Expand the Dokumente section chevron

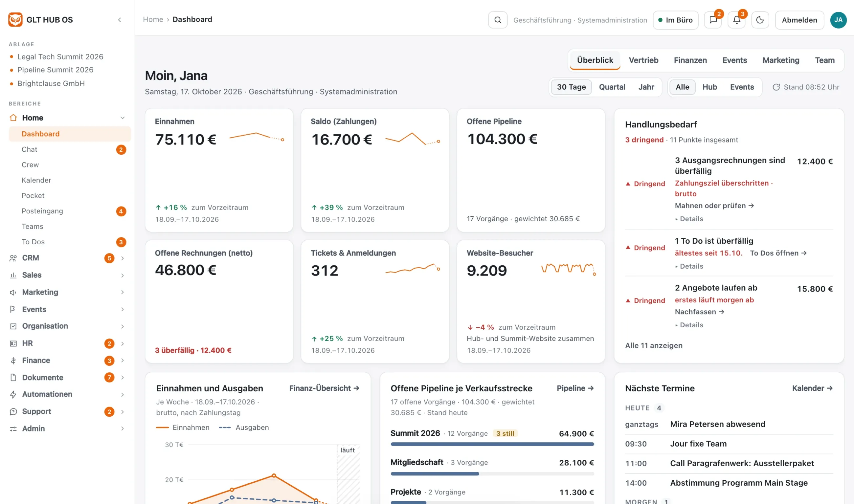point(122,377)
